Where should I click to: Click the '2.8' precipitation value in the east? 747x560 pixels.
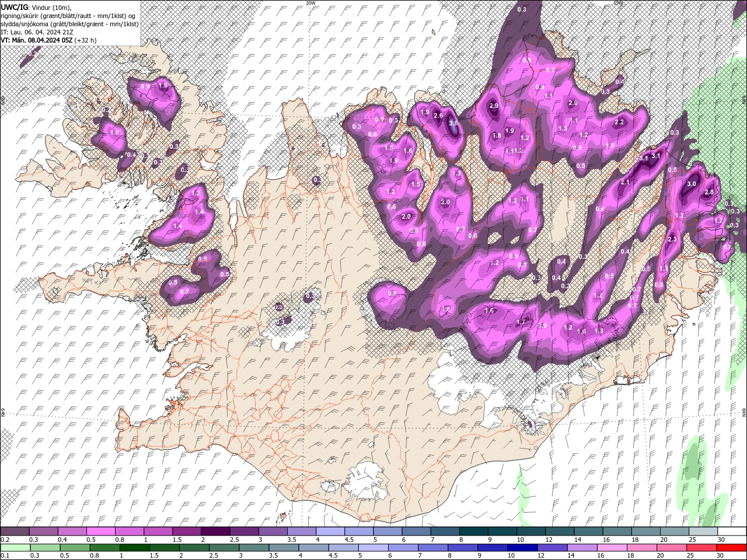tap(710, 192)
